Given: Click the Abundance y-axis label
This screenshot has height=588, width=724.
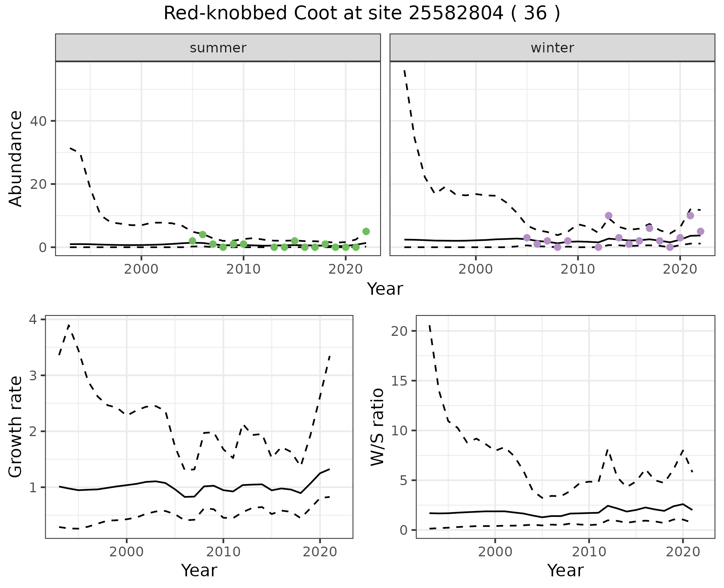Looking at the screenshot, I should point(16,159).
